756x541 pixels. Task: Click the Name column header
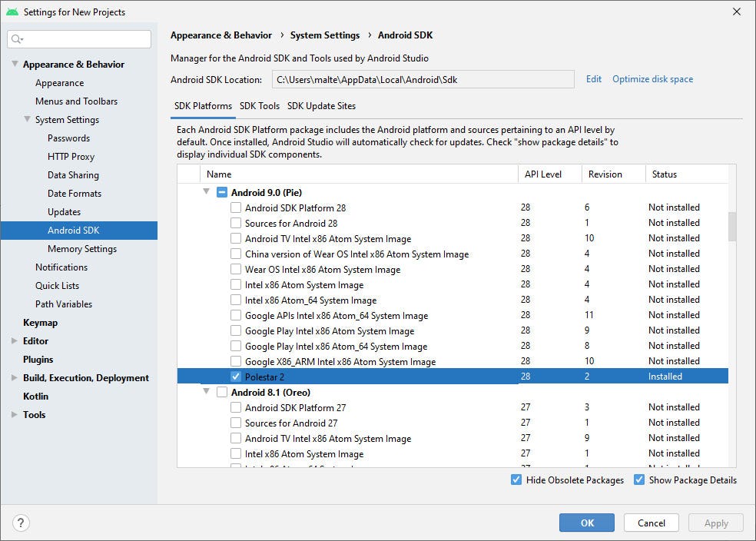pyautogui.click(x=360, y=174)
